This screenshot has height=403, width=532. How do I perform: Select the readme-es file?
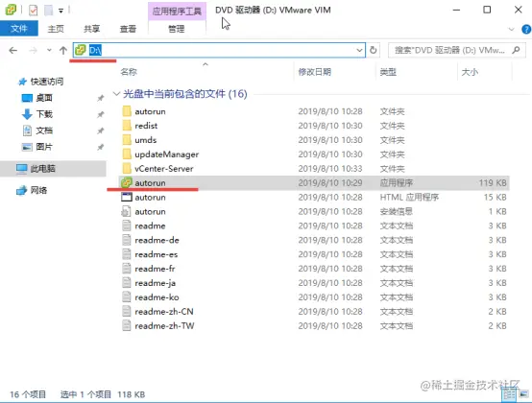157,254
